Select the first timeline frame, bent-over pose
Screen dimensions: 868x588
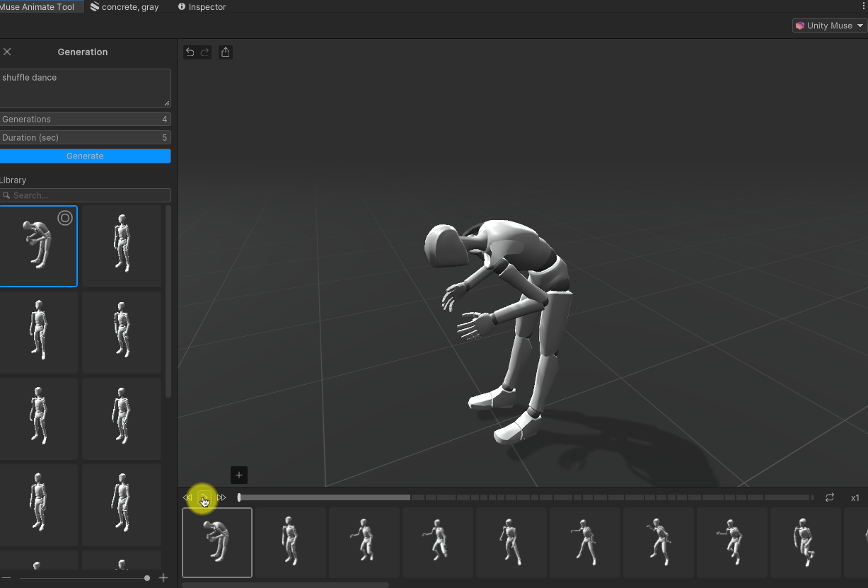point(217,543)
